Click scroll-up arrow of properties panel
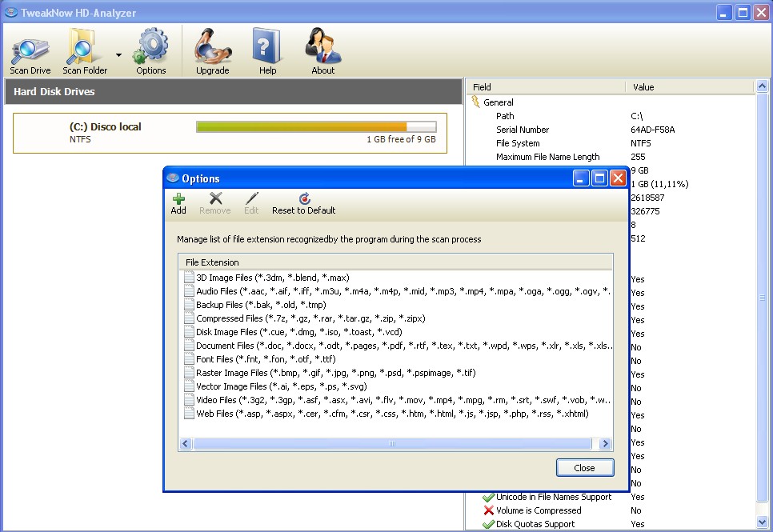Image resolution: width=773 pixels, height=532 pixels. (762, 86)
